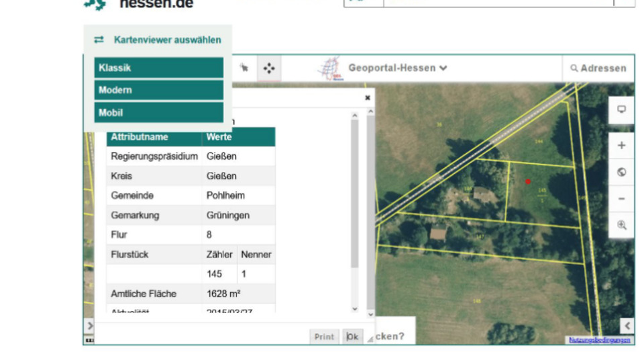The image size is (644, 352).
Task: Close the attribute info dialog
Action: [367, 98]
